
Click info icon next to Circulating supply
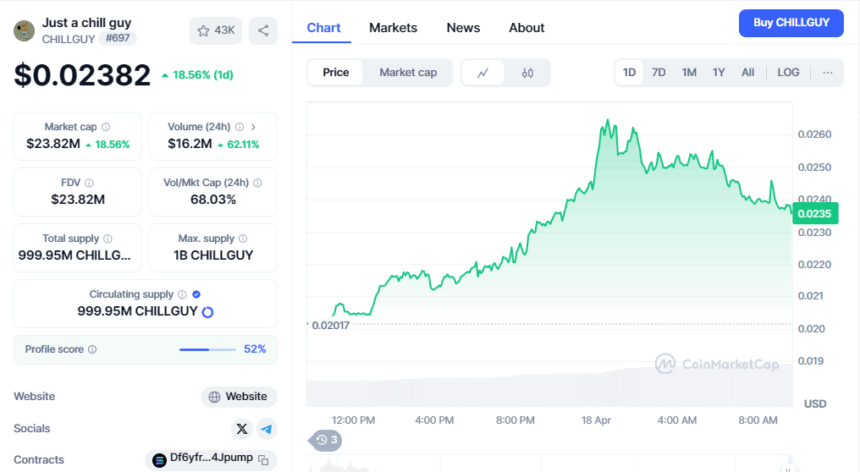coord(183,294)
